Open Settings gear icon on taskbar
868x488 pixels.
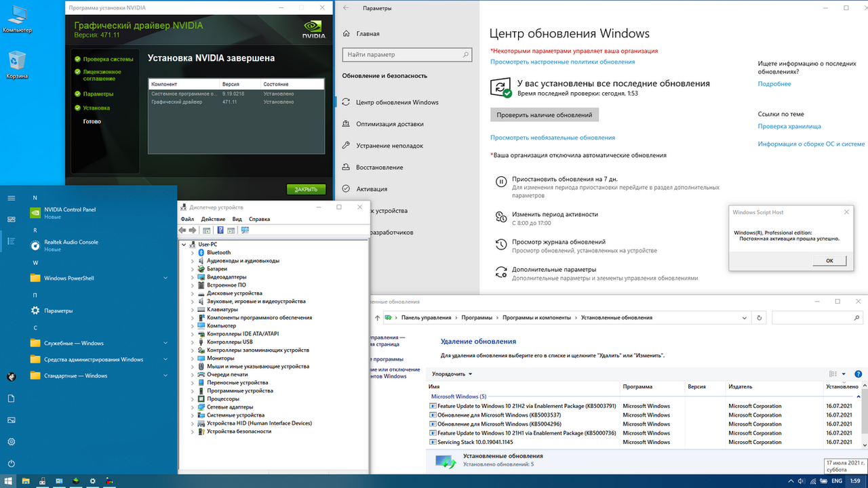point(93,481)
